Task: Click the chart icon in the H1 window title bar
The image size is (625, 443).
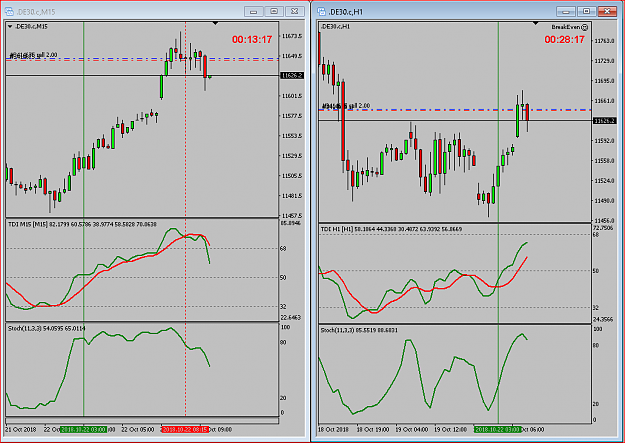Action: coord(322,12)
